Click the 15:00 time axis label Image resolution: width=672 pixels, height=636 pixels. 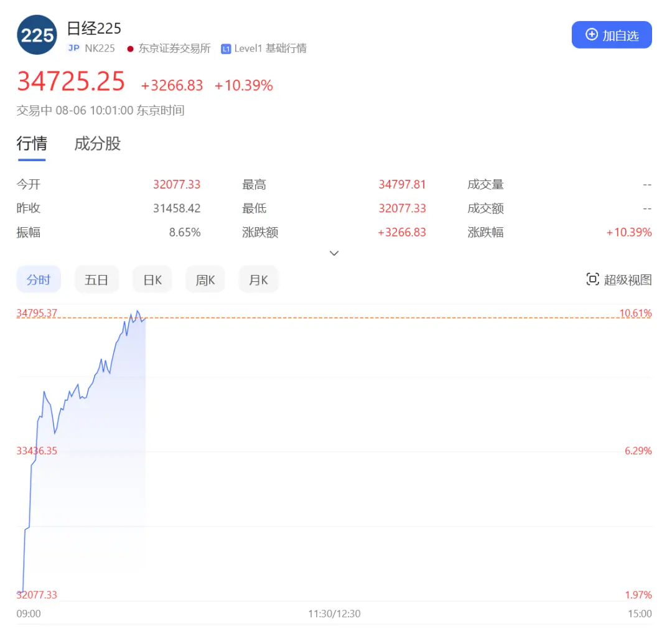[x=640, y=614]
